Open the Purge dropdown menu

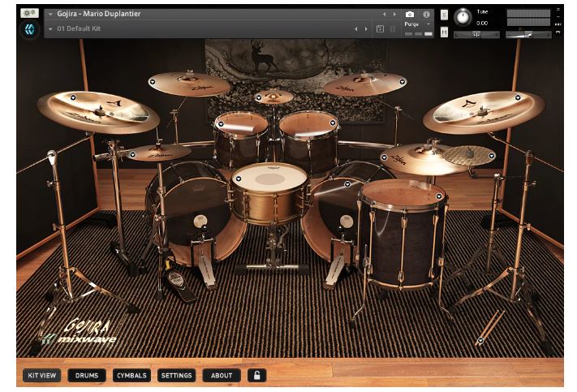[x=417, y=24]
